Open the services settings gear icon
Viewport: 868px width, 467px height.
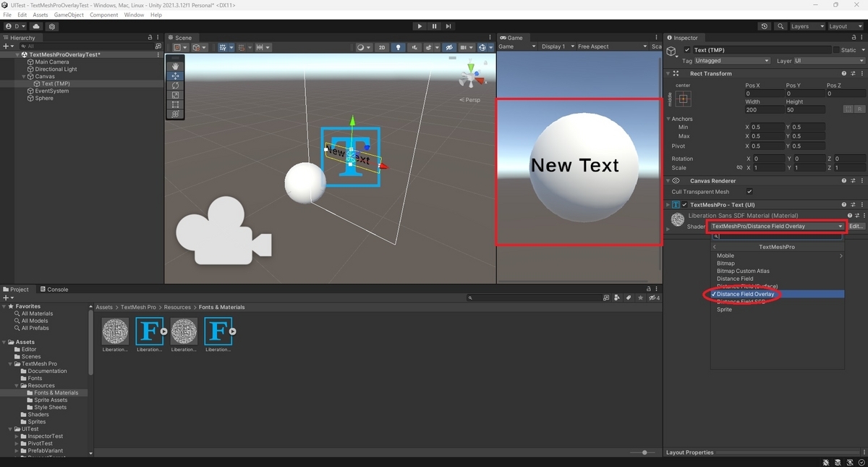point(51,26)
